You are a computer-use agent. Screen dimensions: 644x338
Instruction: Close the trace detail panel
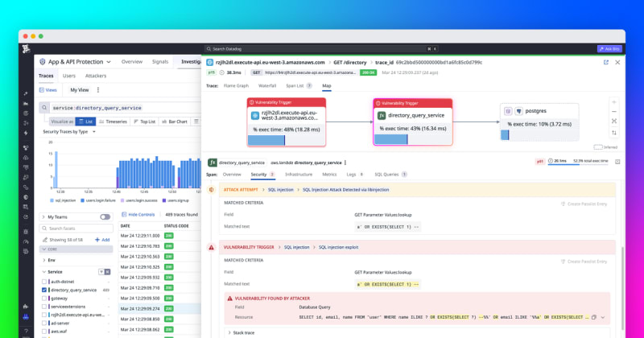[x=617, y=62]
